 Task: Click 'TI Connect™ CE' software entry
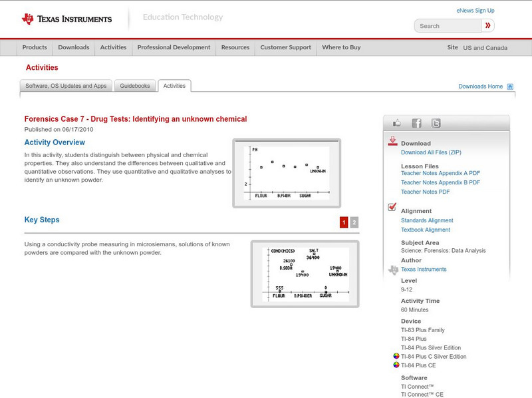pyautogui.click(x=422, y=395)
